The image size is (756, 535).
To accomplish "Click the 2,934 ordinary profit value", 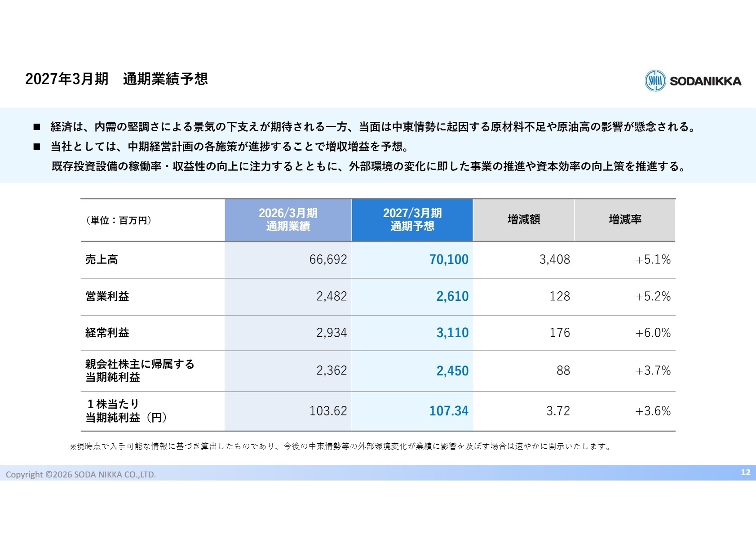I will pos(332,333).
